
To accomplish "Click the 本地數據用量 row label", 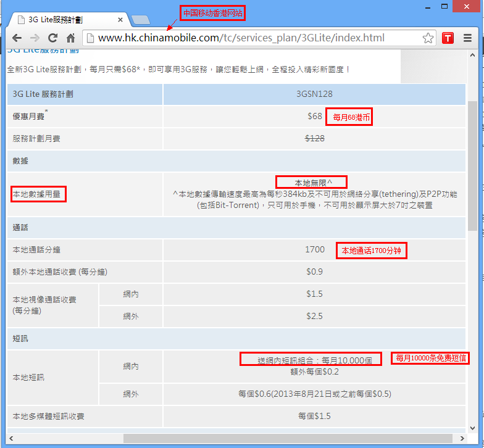I will pyautogui.click(x=36, y=194).
